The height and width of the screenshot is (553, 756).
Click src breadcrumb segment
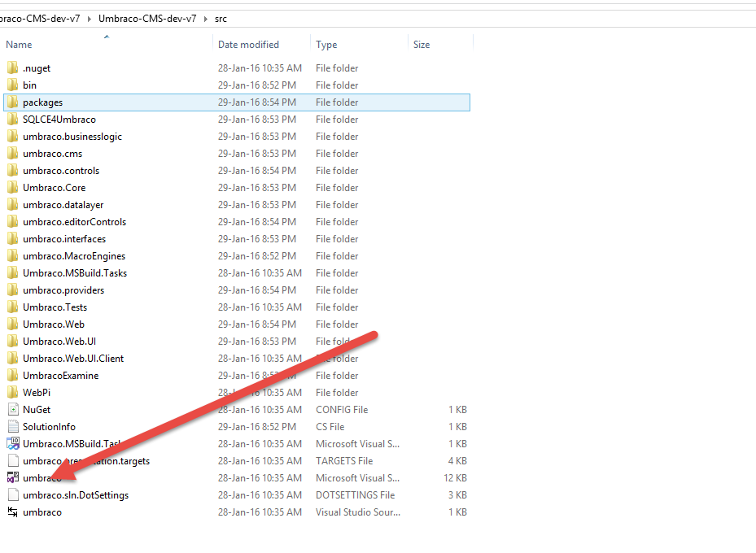pyautogui.click(x=221, y=19)
